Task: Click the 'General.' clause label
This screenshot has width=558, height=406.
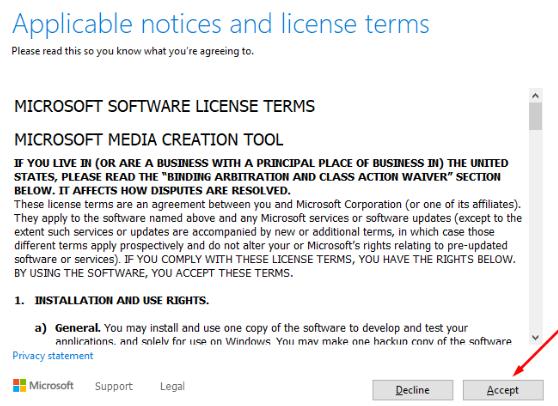Action: click(78, 328)
